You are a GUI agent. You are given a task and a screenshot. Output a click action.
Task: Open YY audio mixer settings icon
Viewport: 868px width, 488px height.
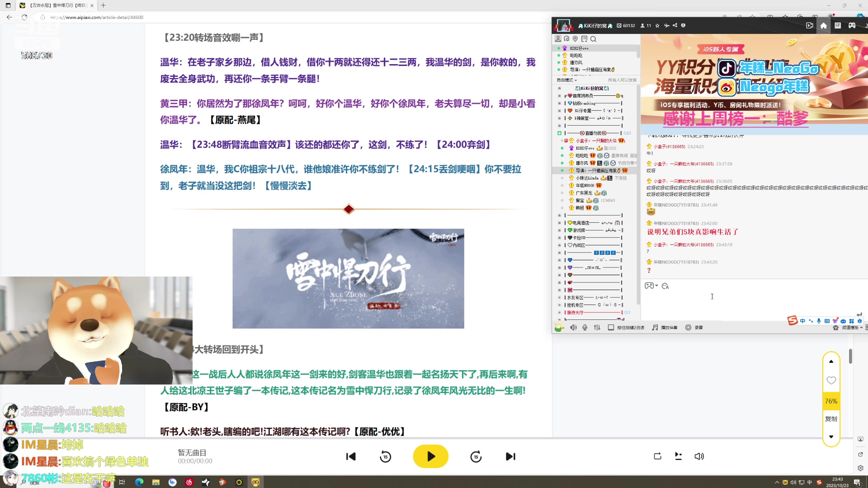(x=597, y=328)
